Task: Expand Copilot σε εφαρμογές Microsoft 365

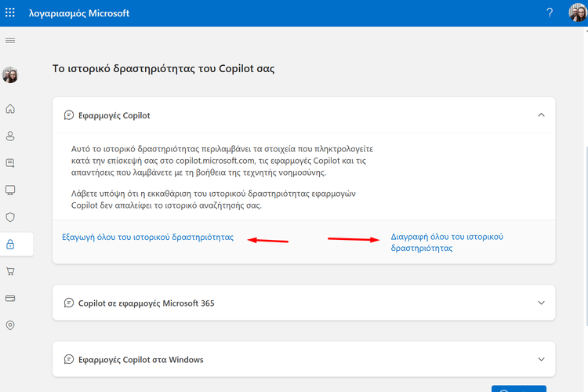Action: coord(540,303)
